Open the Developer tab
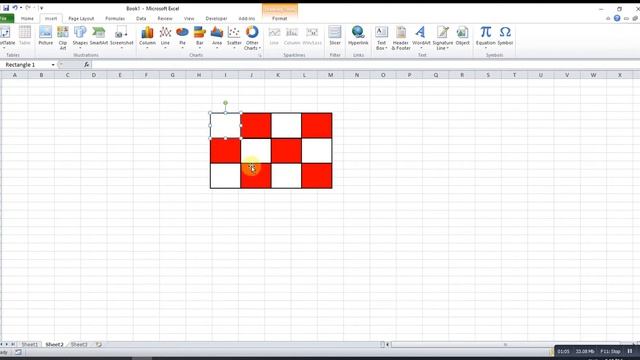This screenshot has height=360, width=640. coord(216,18)
